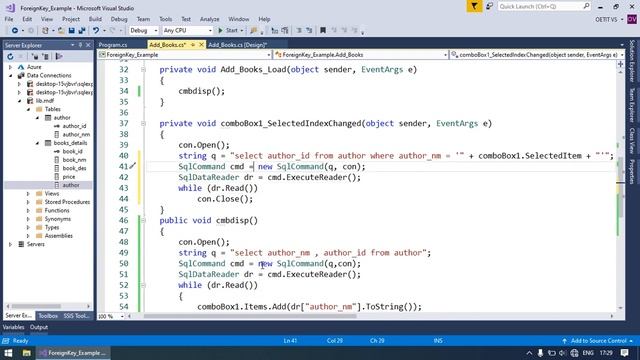Expand the Views folder
Viewport: 640px width, 360px height.
(28, 193)
